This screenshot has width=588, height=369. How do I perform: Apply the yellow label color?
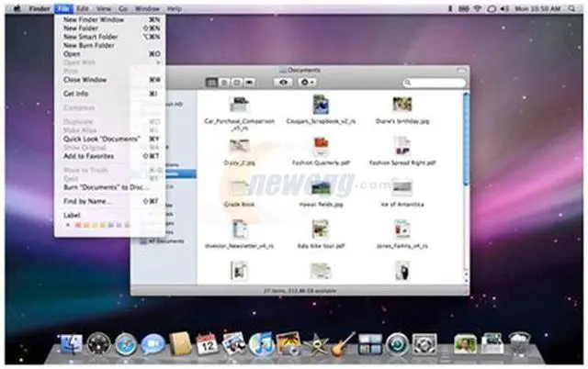[x=95, y=225]
